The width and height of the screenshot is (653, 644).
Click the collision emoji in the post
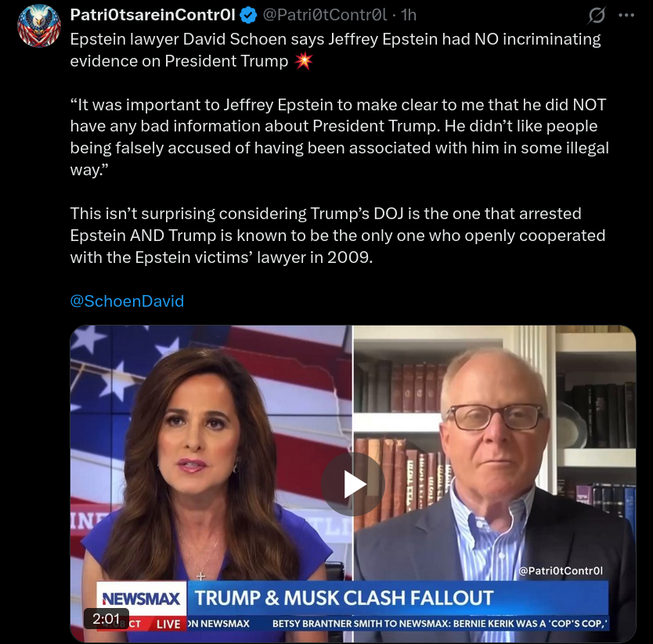click(x=303, y=61)
